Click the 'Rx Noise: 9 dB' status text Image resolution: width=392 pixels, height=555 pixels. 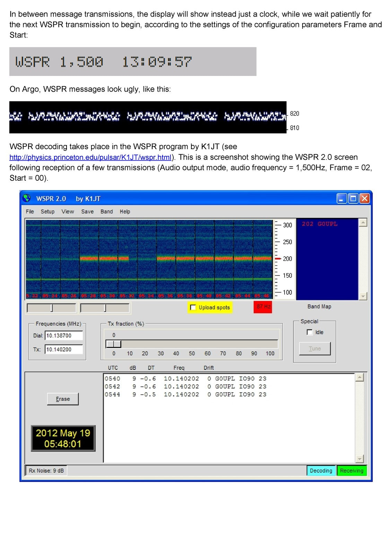(46, 471)
